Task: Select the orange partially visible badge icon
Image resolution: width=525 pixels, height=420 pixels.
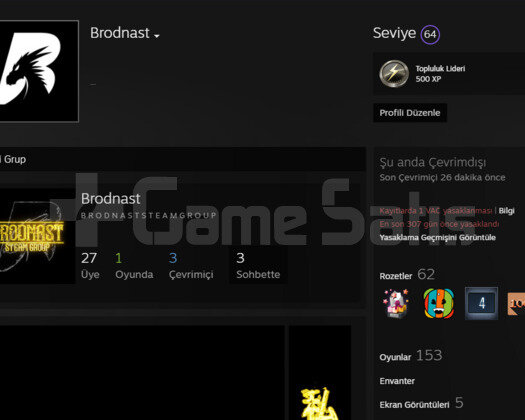Action: 516,304
